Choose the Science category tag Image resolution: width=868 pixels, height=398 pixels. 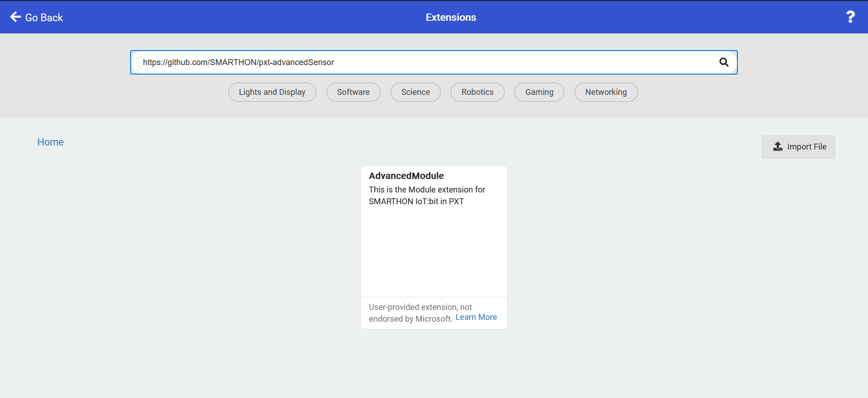(x=415, y=92)
